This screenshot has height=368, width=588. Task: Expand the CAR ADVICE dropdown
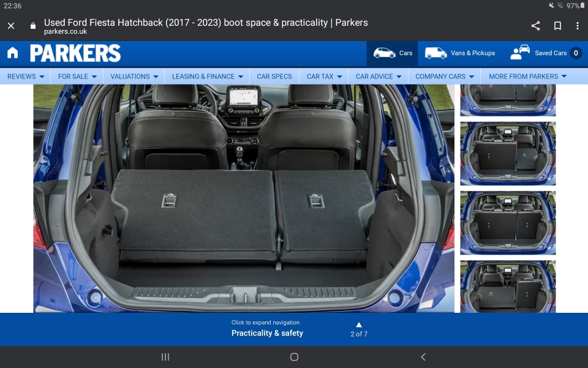pyautogui.click(x=378, y=76)
